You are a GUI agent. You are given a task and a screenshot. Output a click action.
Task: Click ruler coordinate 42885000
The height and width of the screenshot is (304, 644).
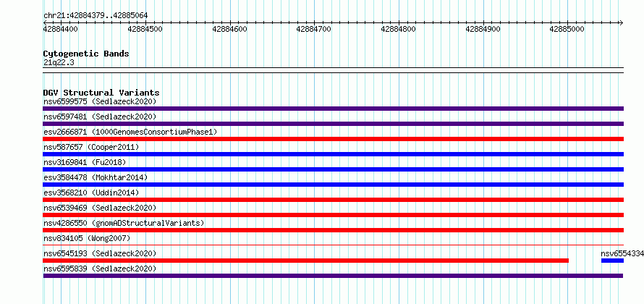coord(567,29)
